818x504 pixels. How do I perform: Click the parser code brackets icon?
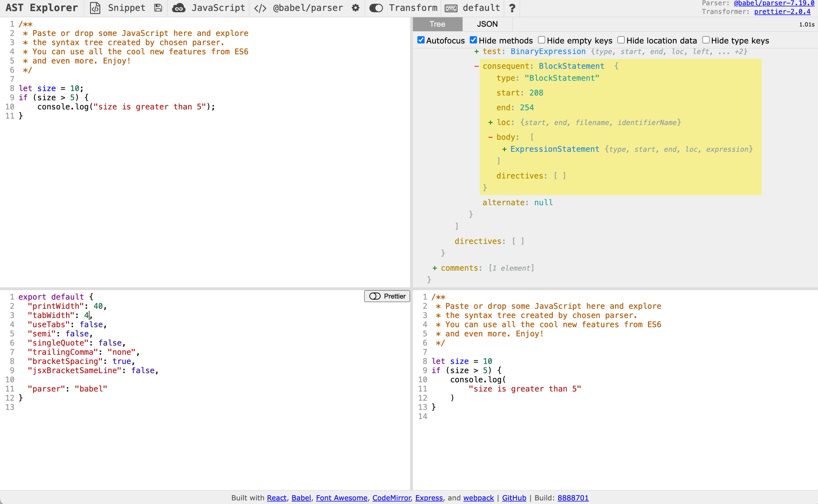point(260,8)
